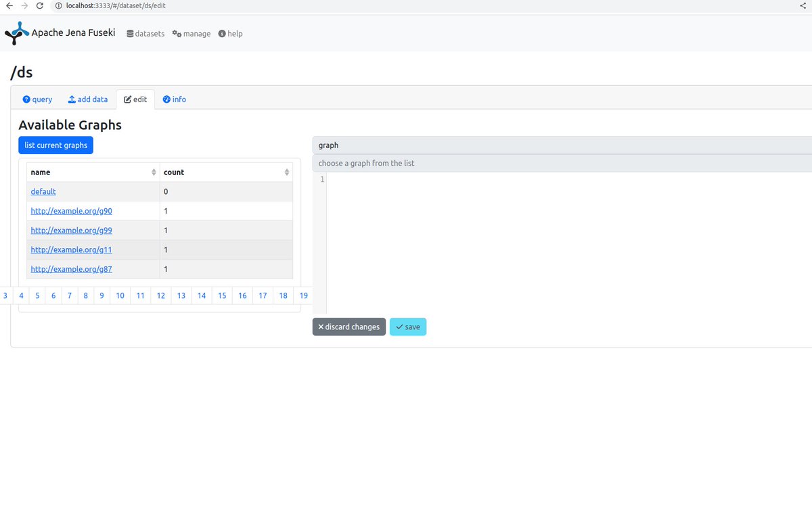The height and width of the screenshot is (505, 812).
Task: Click the 'choose a graph from the list' field
Action: 562,164
